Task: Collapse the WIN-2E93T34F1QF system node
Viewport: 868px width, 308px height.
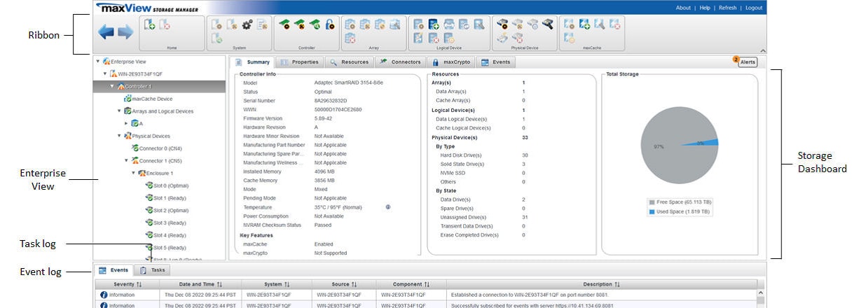Action: click(x=105, y=73)
